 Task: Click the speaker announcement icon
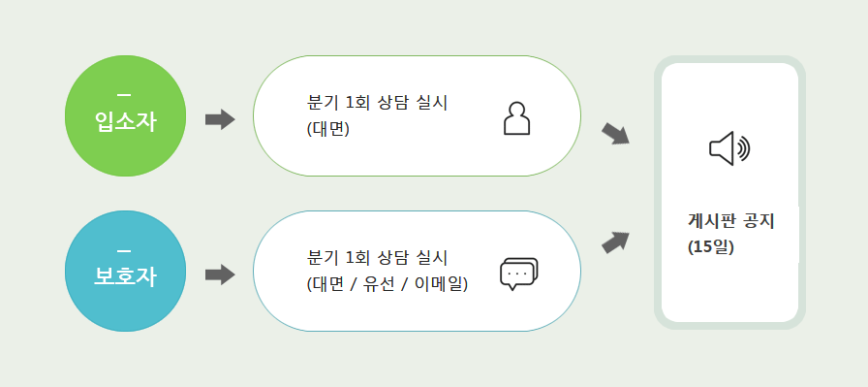point(729,148)
